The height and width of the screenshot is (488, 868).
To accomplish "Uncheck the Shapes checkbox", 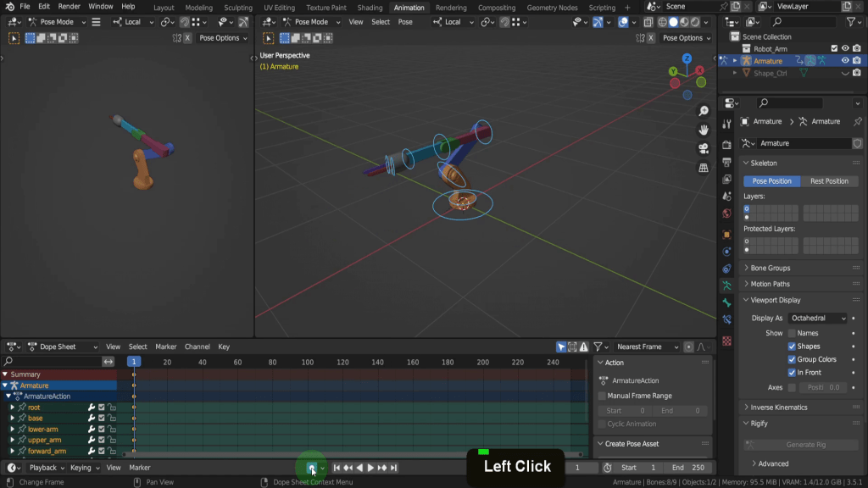I will click(x=793, y=347).
